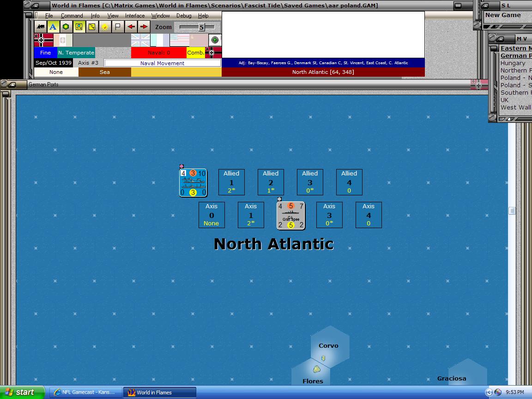Toggle the yellow unit counter icon with border
Image resolution: width=532 pixels, height=399 pixels.
[79, 27]
